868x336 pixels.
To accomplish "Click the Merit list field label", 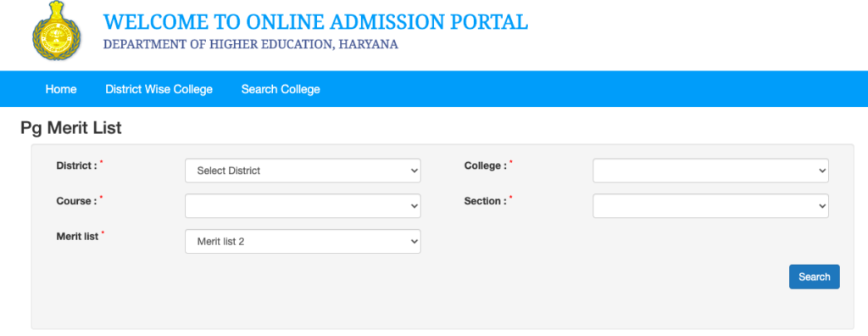I will click(x=77, y=236).
